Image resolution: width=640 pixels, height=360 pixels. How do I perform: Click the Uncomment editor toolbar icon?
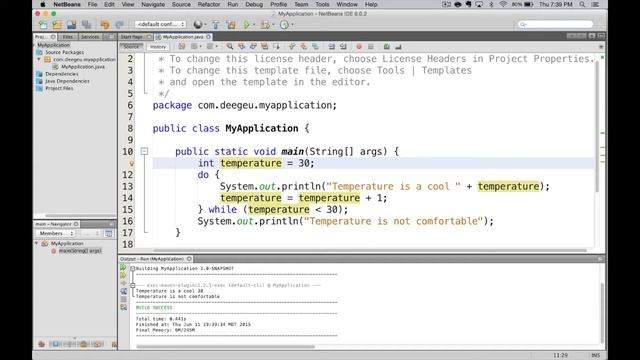click(x=398, y=47)
